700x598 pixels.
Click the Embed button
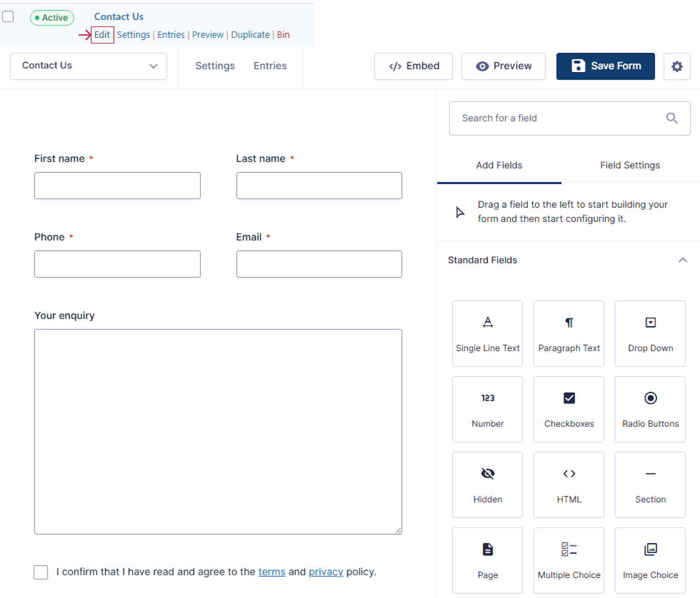point(413,66)
